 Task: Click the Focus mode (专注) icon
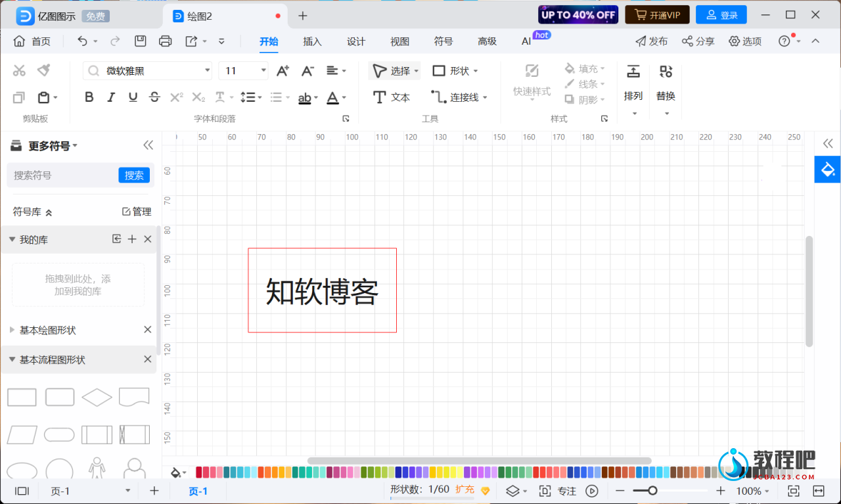pyautogui.click(x=545, y=491)
